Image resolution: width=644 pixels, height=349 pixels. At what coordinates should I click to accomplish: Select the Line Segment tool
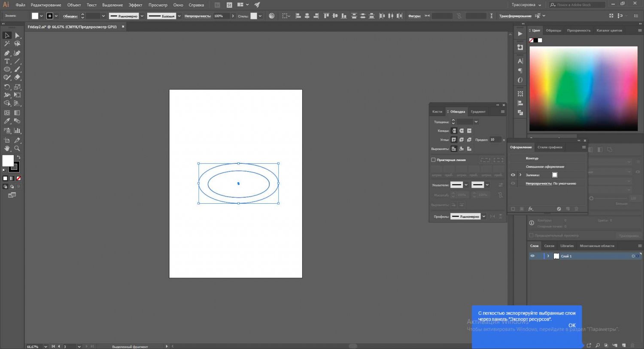pos(18,61)
